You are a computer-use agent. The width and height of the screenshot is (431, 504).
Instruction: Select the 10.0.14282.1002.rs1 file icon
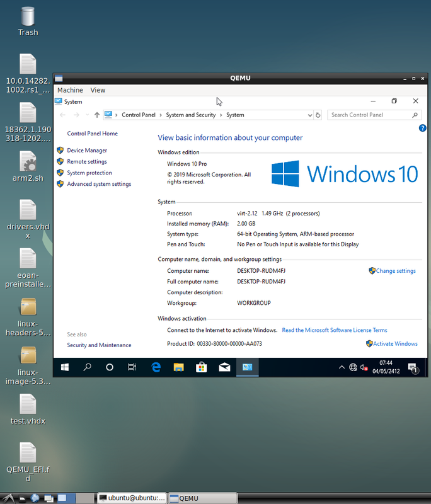click(x=28, y=74)
